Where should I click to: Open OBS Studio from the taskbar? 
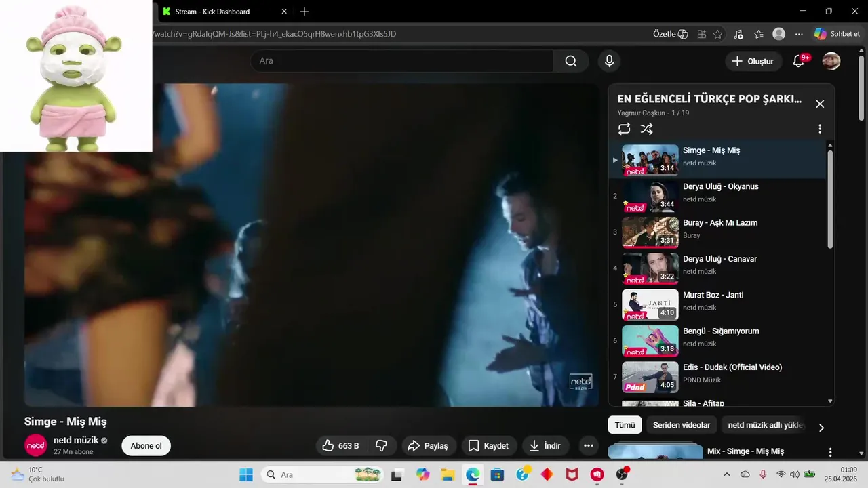622,474
